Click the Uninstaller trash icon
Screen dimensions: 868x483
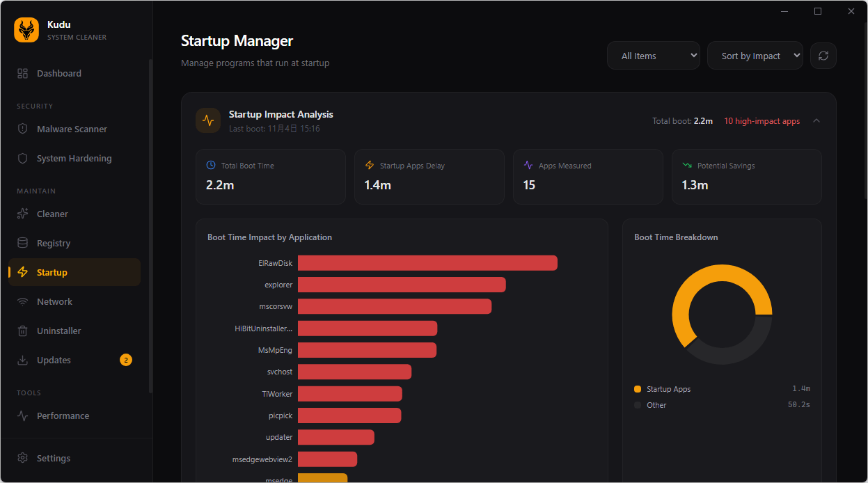23,331
